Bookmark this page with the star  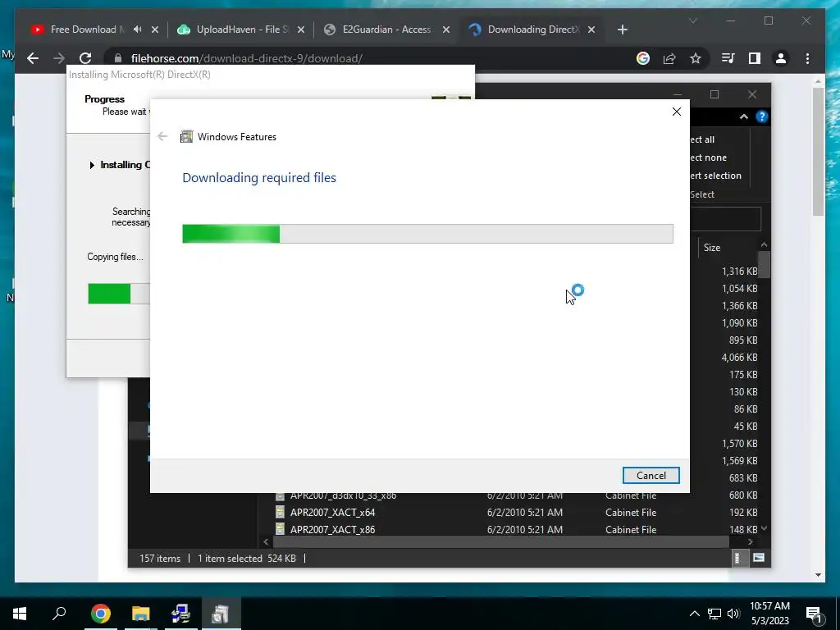tap(696, 58)
